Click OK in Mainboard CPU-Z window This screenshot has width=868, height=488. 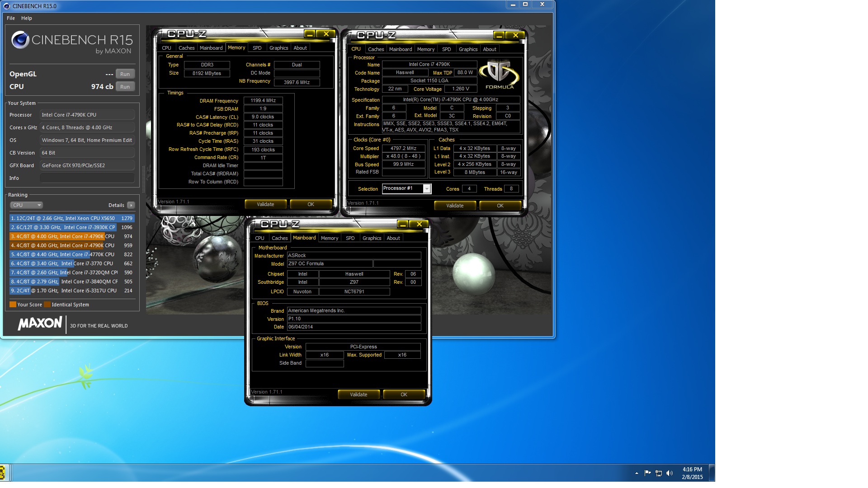coord(404,394)
